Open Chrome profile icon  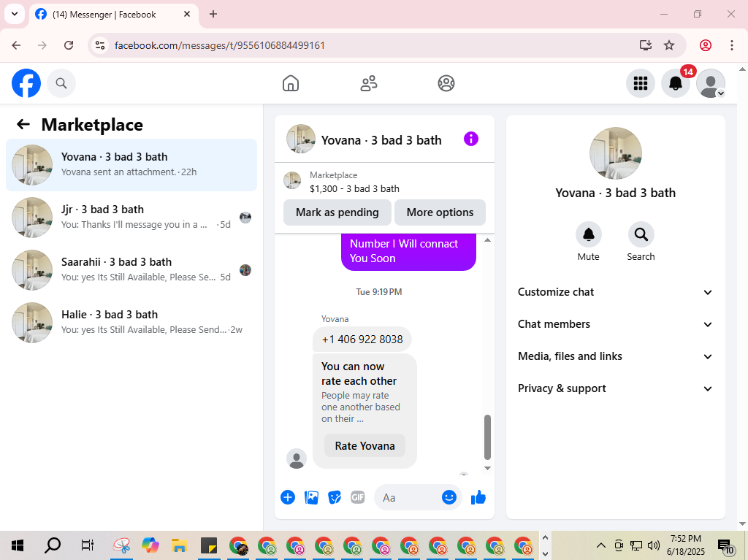(x=706, y=45)
